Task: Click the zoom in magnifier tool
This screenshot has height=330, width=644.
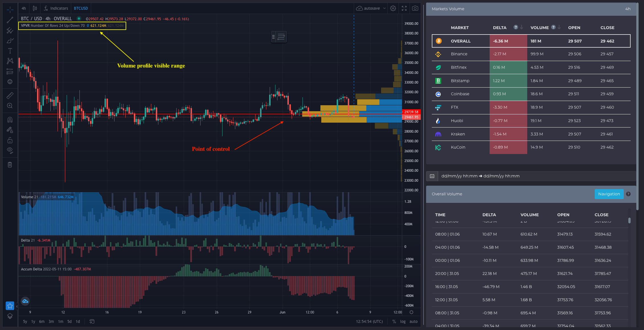Action: click(10, 106)
